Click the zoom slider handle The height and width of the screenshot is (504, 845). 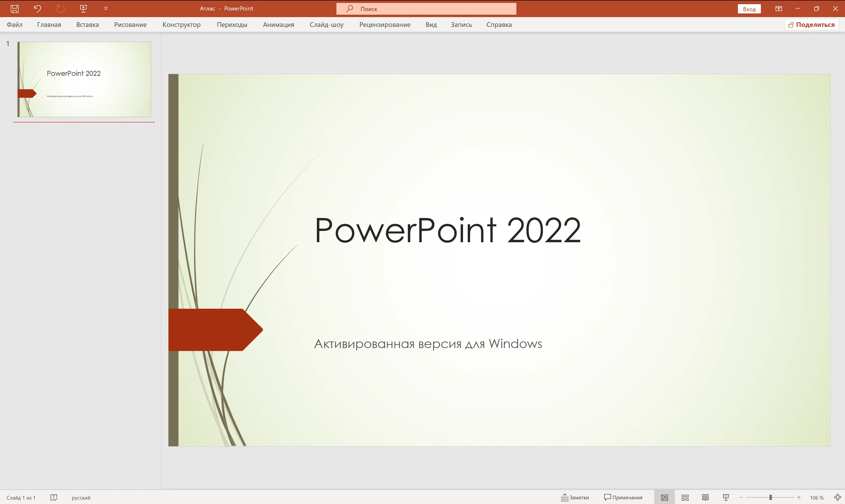[x=771, y=498]
